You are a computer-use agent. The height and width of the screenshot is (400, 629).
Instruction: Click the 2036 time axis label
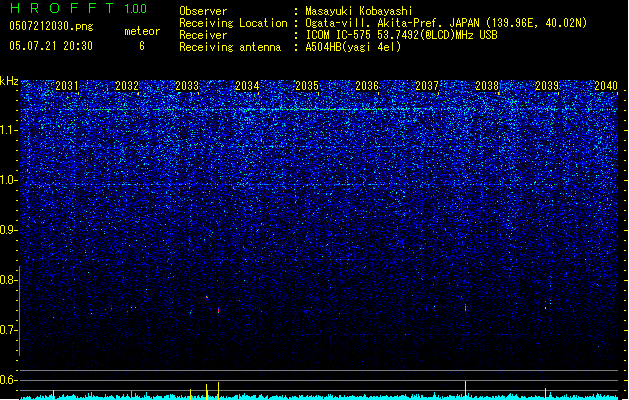click(x=367, y=86)
